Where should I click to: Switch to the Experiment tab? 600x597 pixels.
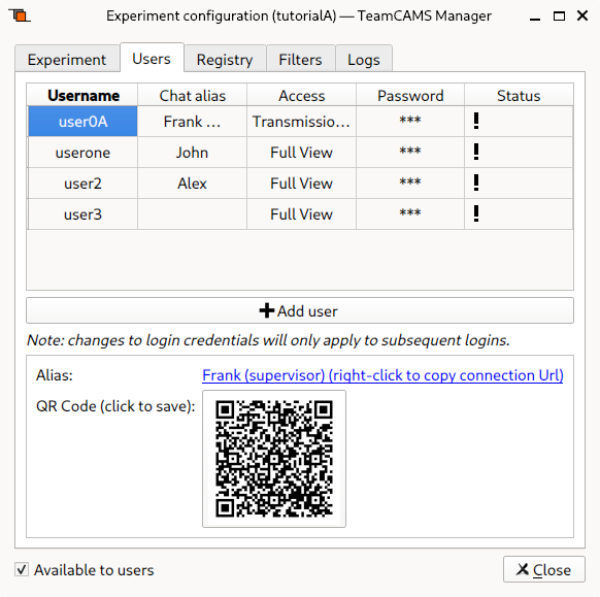(x=67, y=60)
